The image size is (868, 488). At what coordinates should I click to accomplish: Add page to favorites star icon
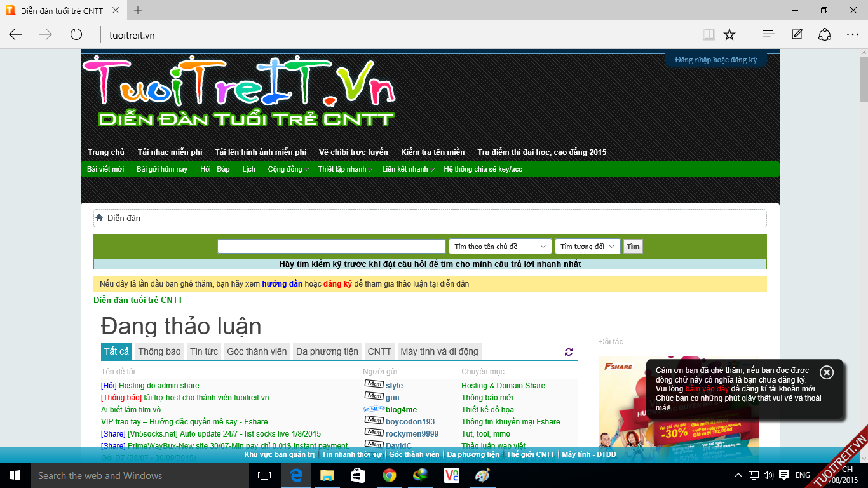coord(729,35)
